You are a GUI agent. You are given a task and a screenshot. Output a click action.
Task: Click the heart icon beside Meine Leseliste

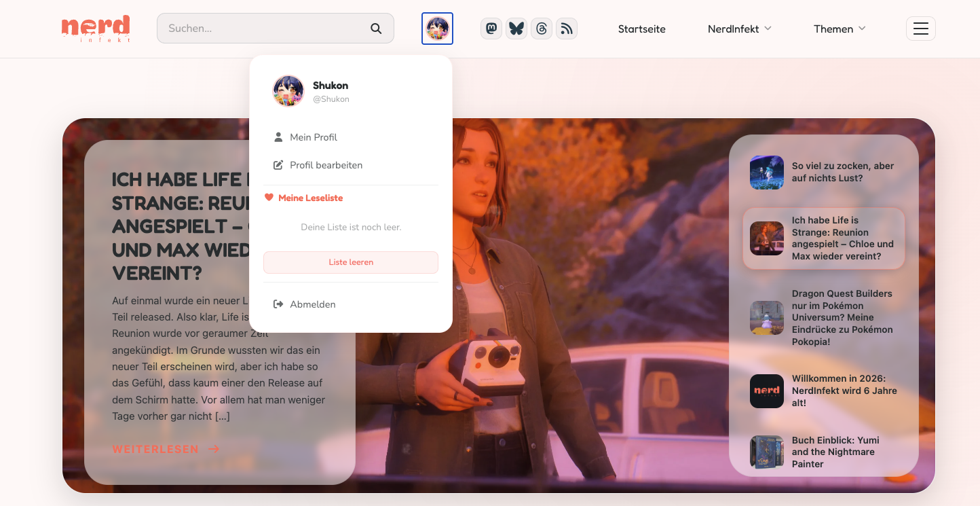point(269,198)
